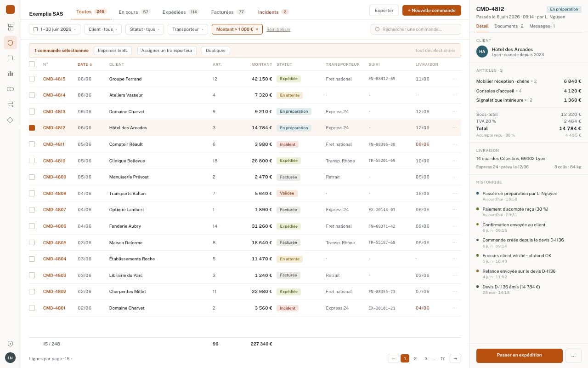588x368 pixels.
Task: Check the box for CMD-4805
Action: [32, 242]
